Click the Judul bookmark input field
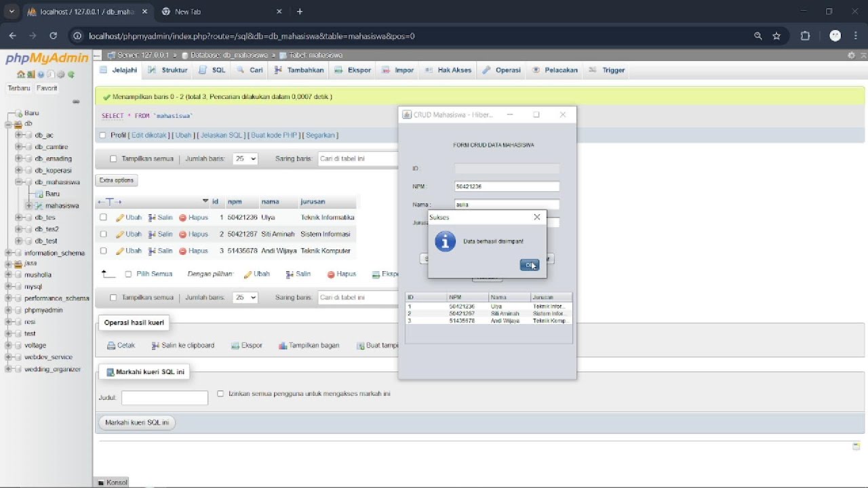Viewport: 868px width, 488px height. (x=165, y=398)
